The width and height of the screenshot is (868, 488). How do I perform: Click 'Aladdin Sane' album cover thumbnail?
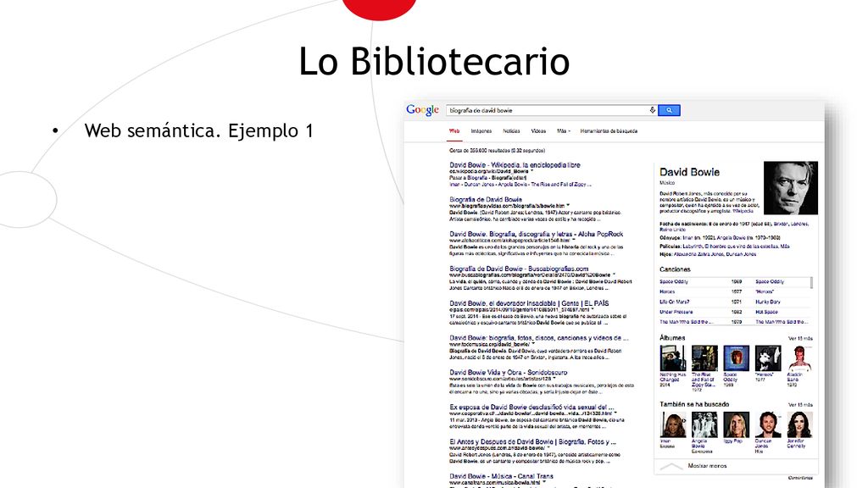(800, 358)
